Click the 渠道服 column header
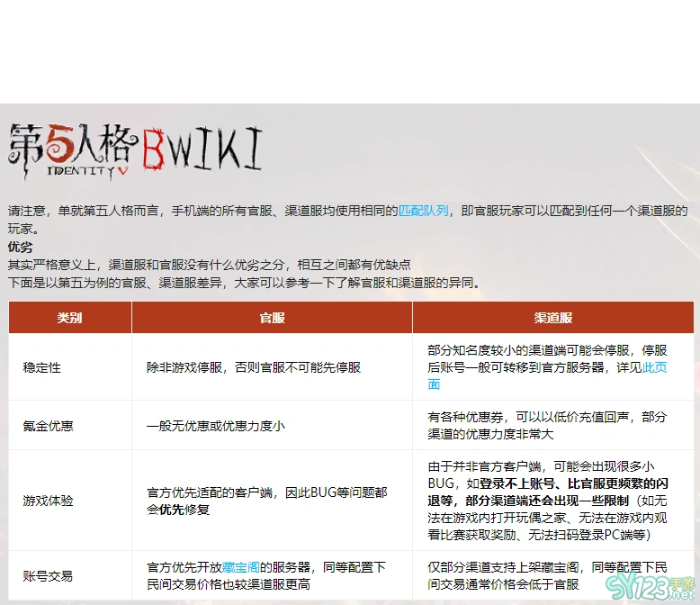 [x=553, y=318]
